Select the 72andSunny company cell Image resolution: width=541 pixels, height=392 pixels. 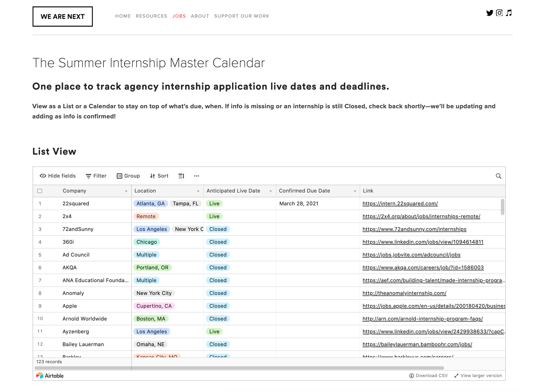[96, 229]
